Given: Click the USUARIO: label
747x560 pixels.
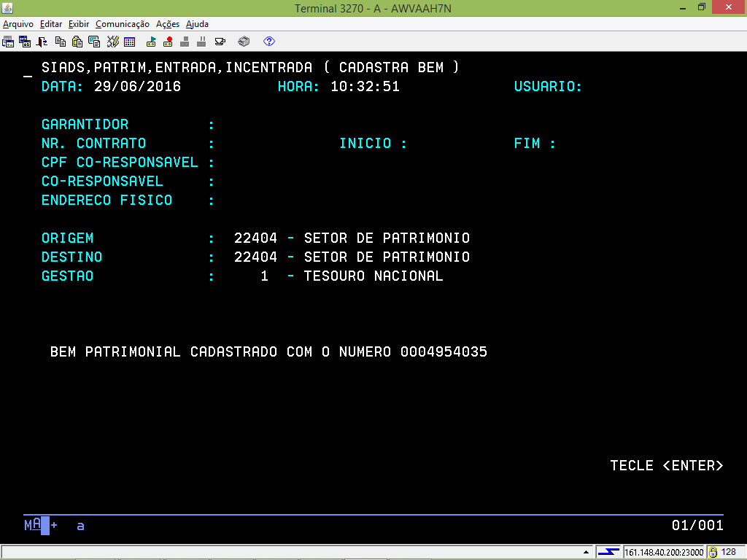Looking at the screenshot, I should point(548,87).
